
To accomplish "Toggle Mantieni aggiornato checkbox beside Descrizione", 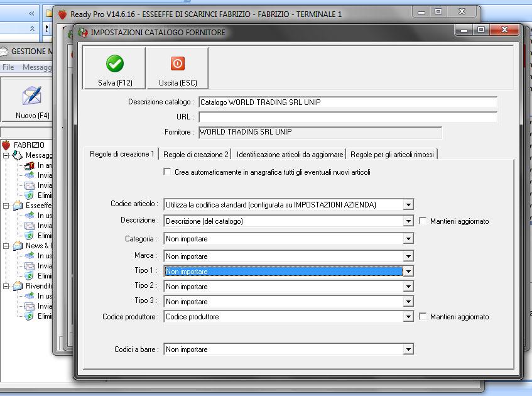I will [423, 221].
